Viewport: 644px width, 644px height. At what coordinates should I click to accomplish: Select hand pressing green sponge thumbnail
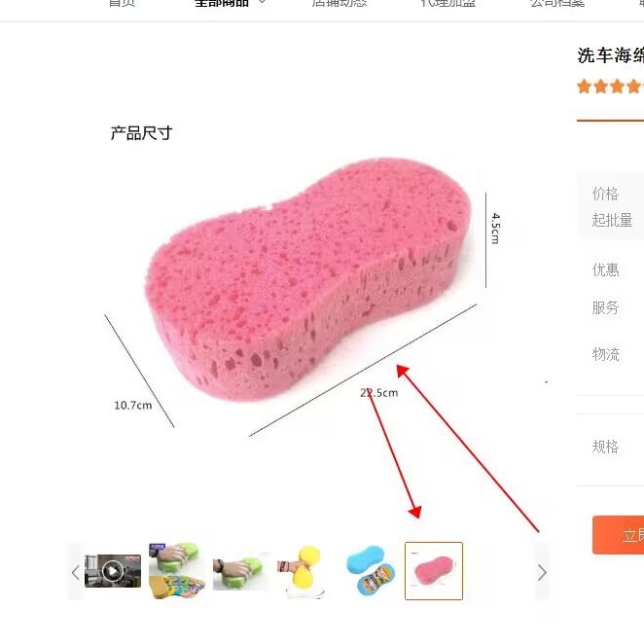pos(240,571)
